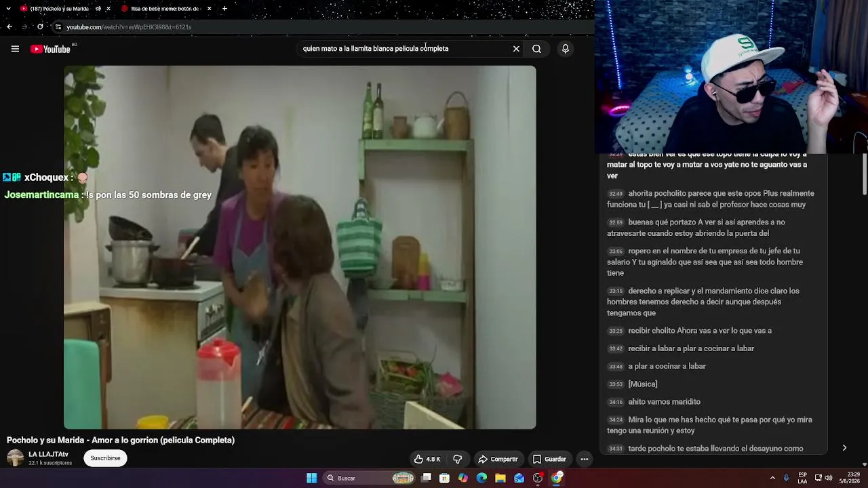The height and width of the screenshot is (488, 868).
Task: Open volume control in the tray
Action: tap(829, 478)
